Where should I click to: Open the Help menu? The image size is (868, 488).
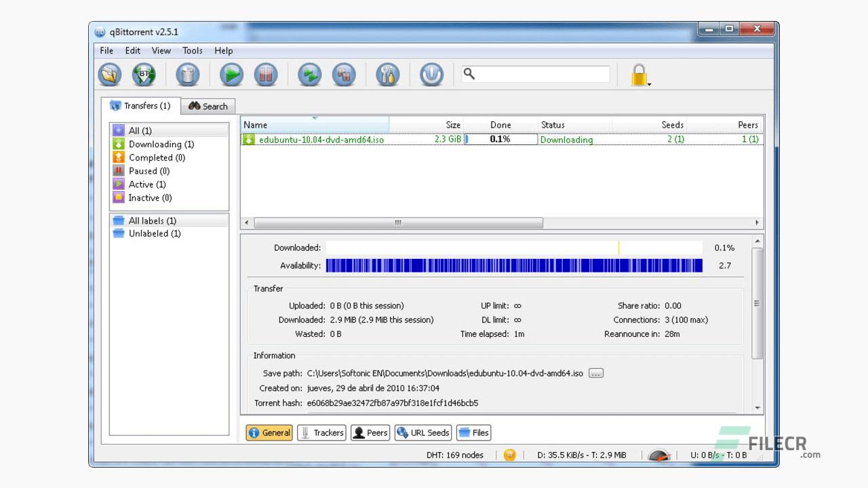224,50
